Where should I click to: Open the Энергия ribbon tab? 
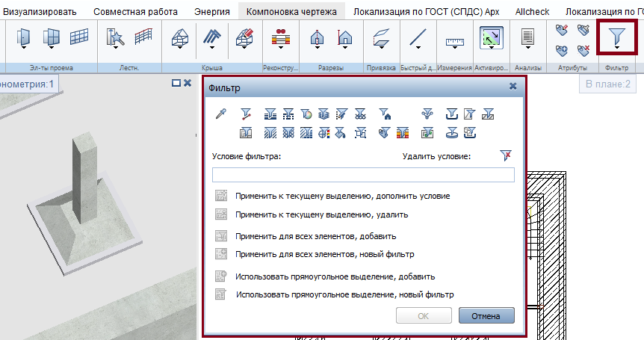coord(212,11)
